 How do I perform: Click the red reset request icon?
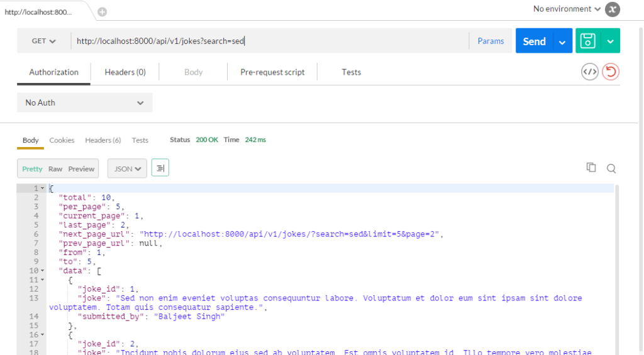[x=610, y=72]
